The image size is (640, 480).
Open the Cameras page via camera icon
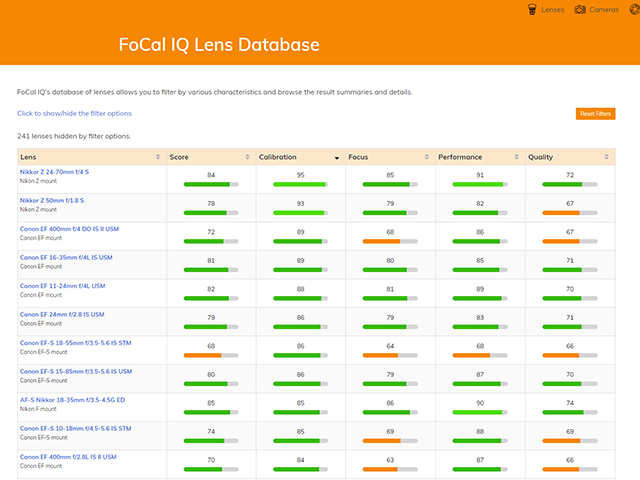[580, 9]
